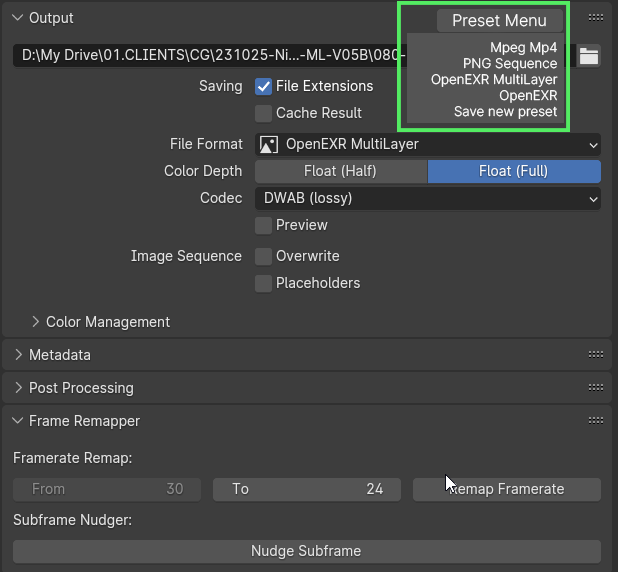Choose the Mpeg Mp4 preset
The height and width of the screenshot is (572, 618).
[x=523, y=47]
